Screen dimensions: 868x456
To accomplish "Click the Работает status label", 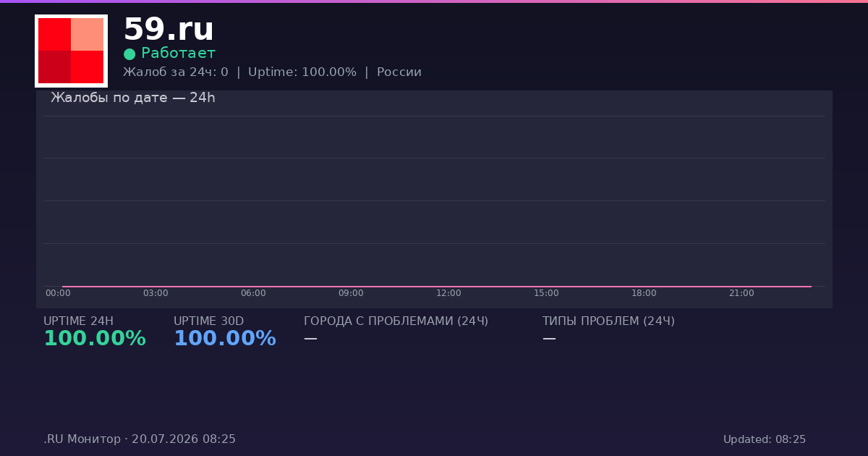I will pyautogui.click(x=178, y=54).
